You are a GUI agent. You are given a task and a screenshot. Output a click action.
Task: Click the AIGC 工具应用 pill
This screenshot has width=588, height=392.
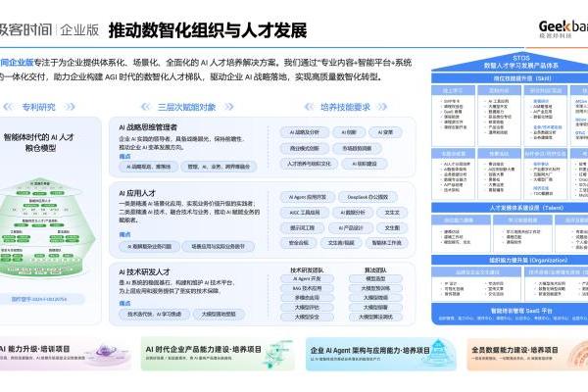[x=305, y=213]
